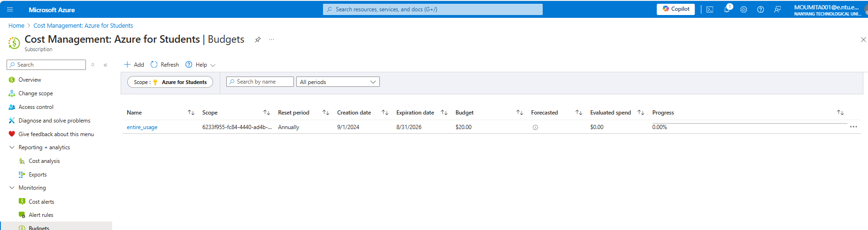Click the Forecasted info icon in entire_usage row
The image size is (868, 230).
[x=535, y=127]
